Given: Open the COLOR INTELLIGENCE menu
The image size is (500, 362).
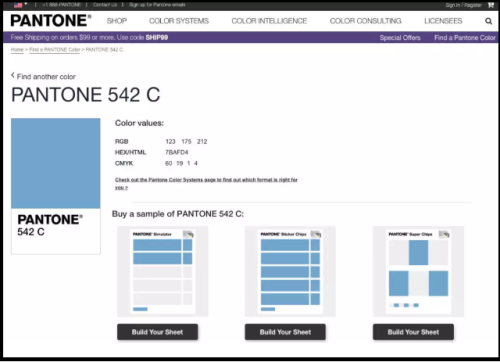Looking at the screenshot, I should point(269,21).
